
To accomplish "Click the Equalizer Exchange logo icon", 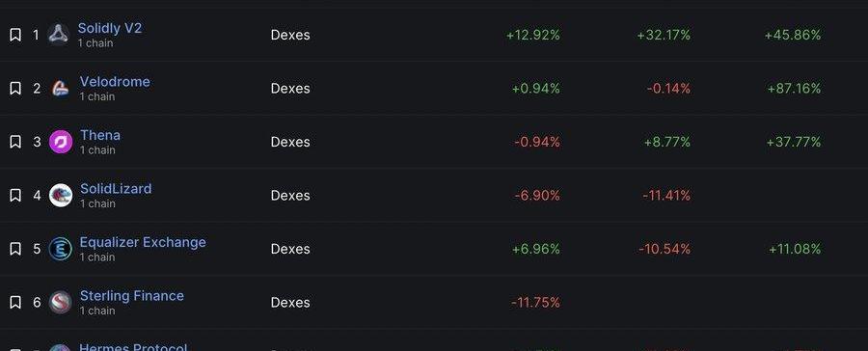I will tap(61, 249).
